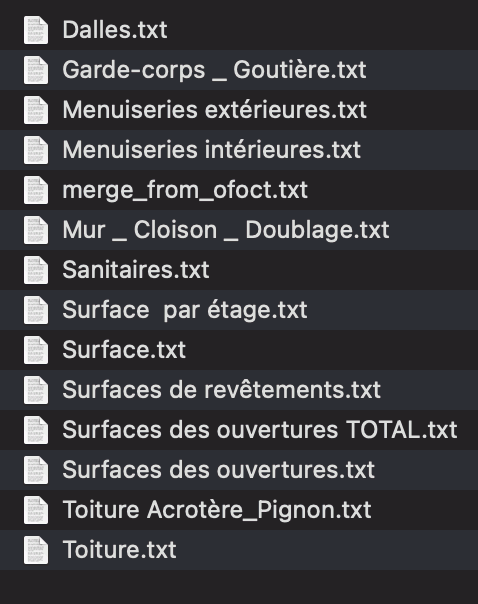Click the Sanitaires.txt filename text
478x604 pixels.
[136, 270]
